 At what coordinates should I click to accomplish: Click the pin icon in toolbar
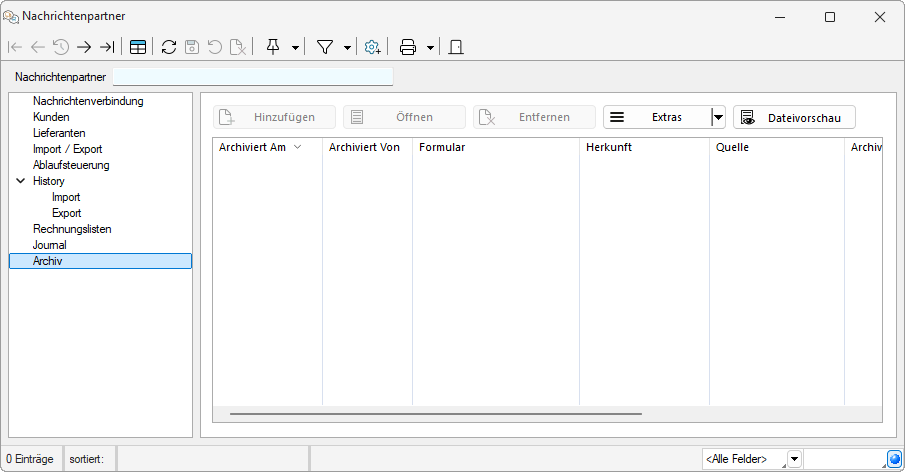pyautogui.click(x=273, y=47)
